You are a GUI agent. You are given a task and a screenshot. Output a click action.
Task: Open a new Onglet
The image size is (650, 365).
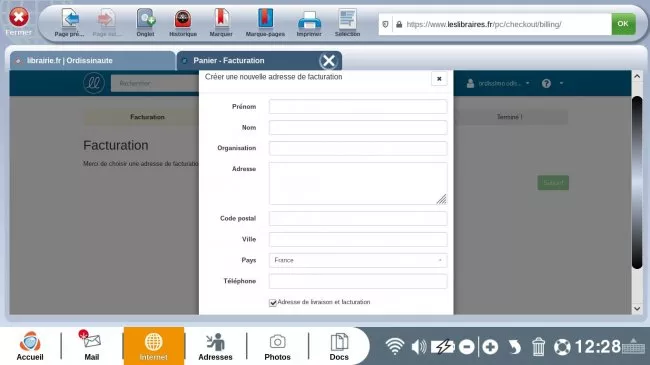pyautogui.click(x=146, y=19)
